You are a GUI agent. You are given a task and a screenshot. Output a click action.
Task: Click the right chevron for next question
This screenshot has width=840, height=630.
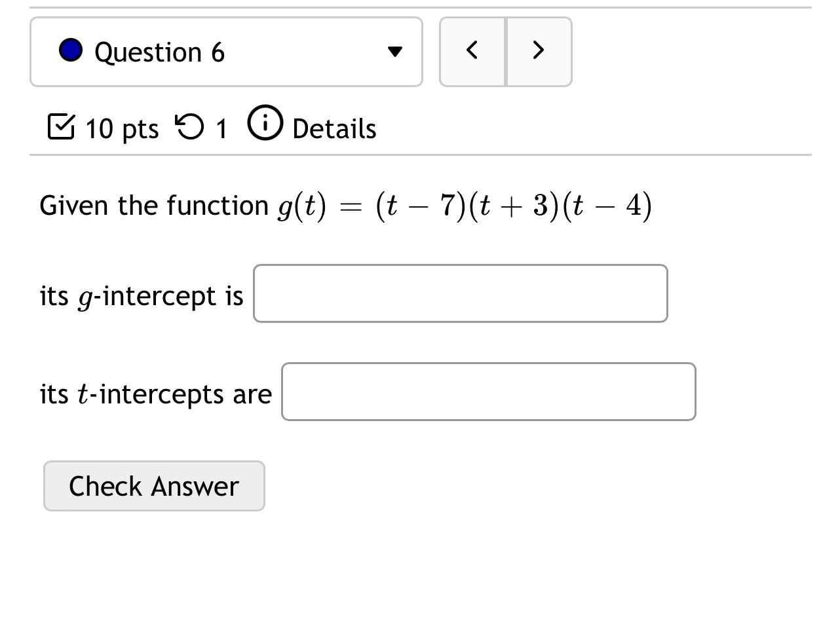(x=539, y=50)
